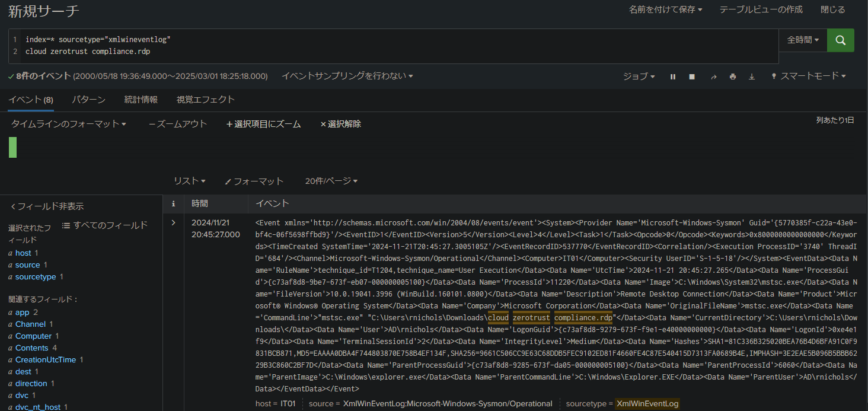The height and width of the screenshot is (411, 868).
Task: Click 選択解除 on the timeline
Action: (340, 124)
